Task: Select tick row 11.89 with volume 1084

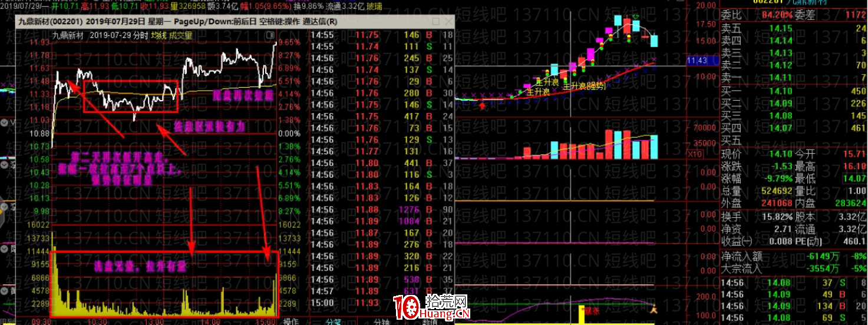Action: point(381,221)
